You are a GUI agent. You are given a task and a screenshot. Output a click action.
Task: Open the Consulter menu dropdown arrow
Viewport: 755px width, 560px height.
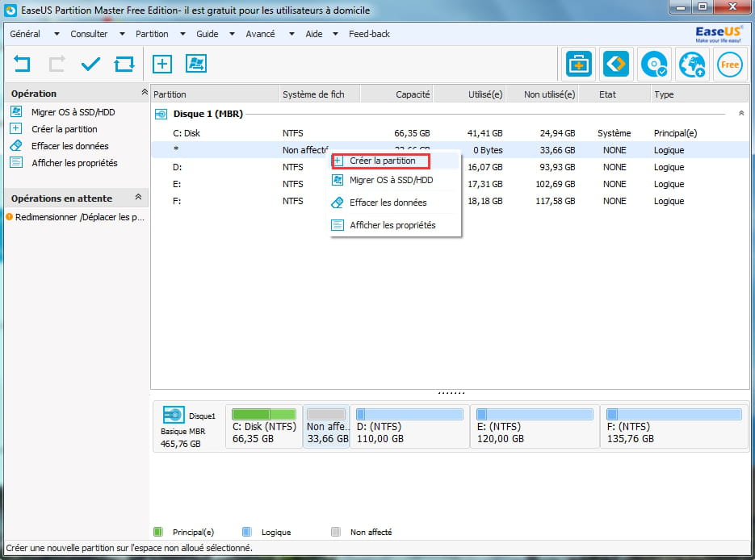pyautogui.click(x=122, y=34)
